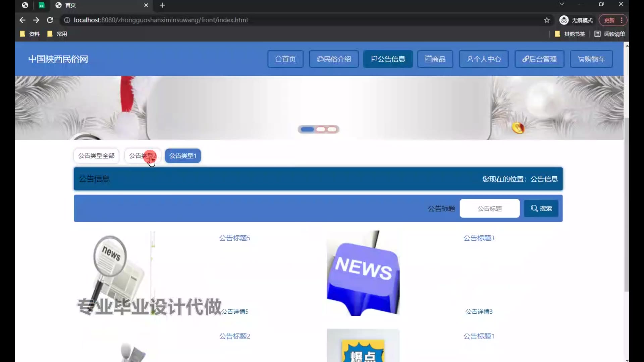Open a new browser tab with plus icon
This screenshot has height=362, width=644.
pos(162,5)
